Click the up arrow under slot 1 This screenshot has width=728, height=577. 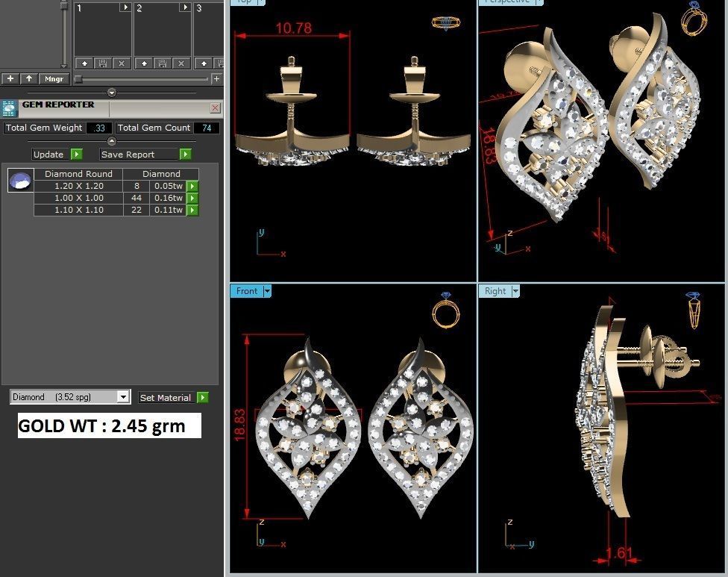(84, 63)
